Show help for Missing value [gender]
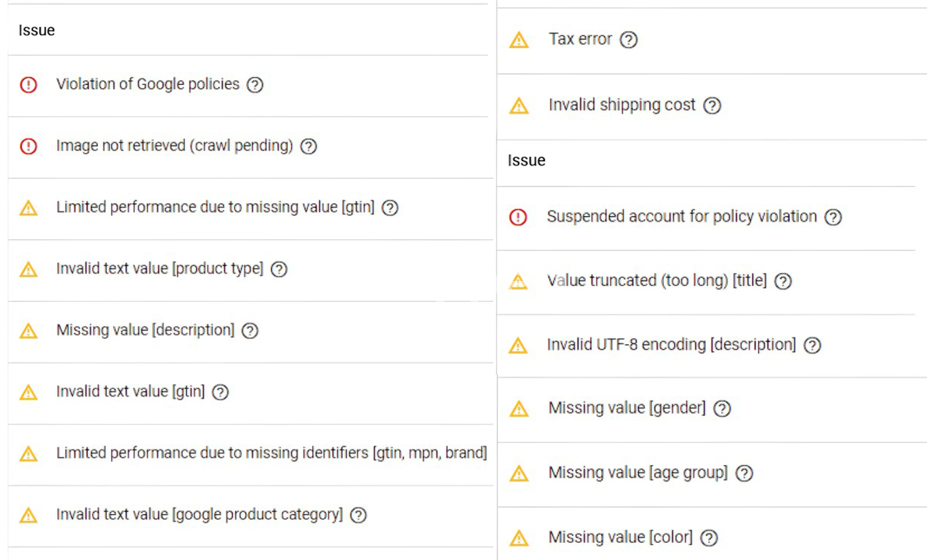Viewport: 927px width, 560px height. (x=722, y=409)
